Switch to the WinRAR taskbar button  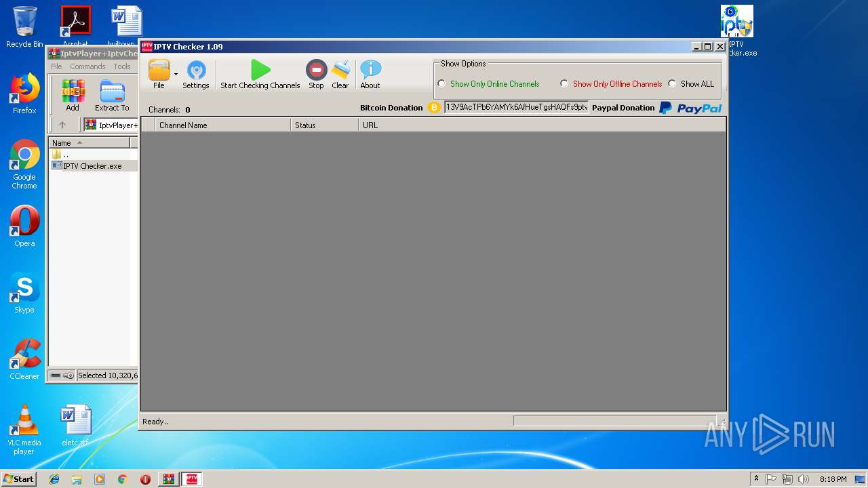point(169,479)
